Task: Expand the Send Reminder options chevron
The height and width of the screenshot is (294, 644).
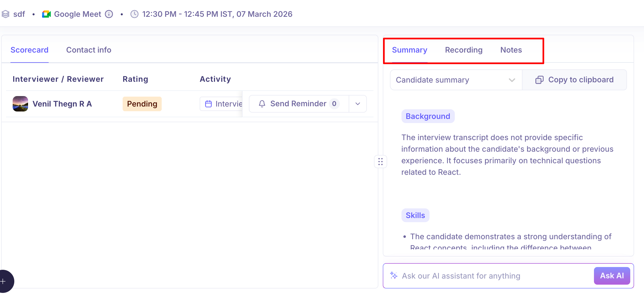Action: pos(358,104)
